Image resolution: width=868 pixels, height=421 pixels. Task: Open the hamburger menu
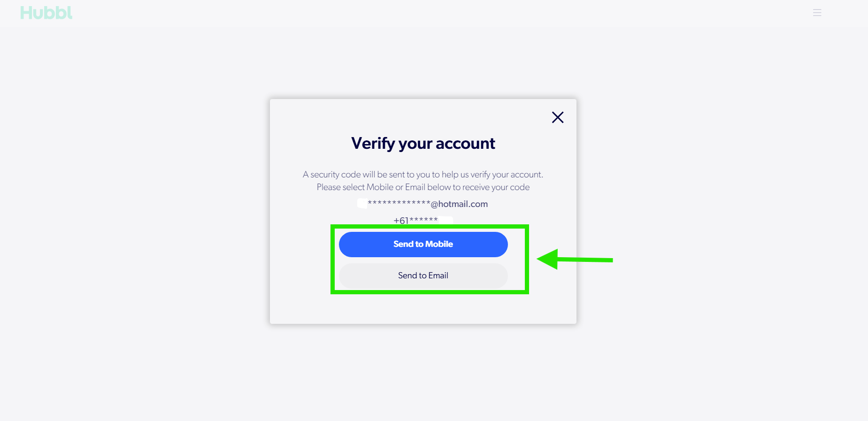[817, 13]
